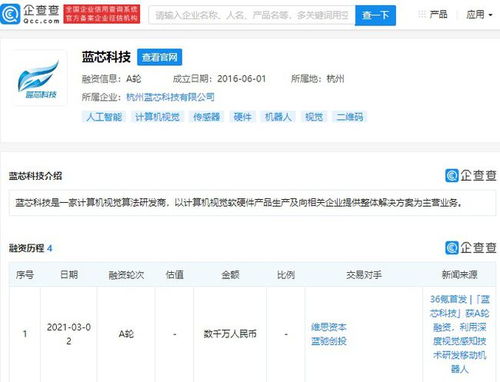Image resolution: width=500 pixels, height=382 pixels.
Task: Open the 蓝驰创投 investor link
Action: point(329,341)
